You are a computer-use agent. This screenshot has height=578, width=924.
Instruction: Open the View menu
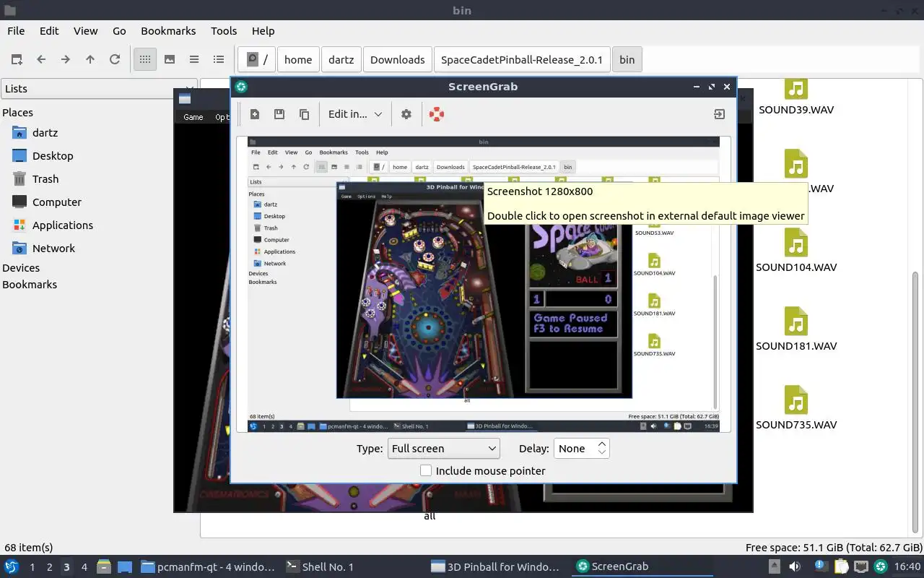pyautogui.click(x=85, y=31)
